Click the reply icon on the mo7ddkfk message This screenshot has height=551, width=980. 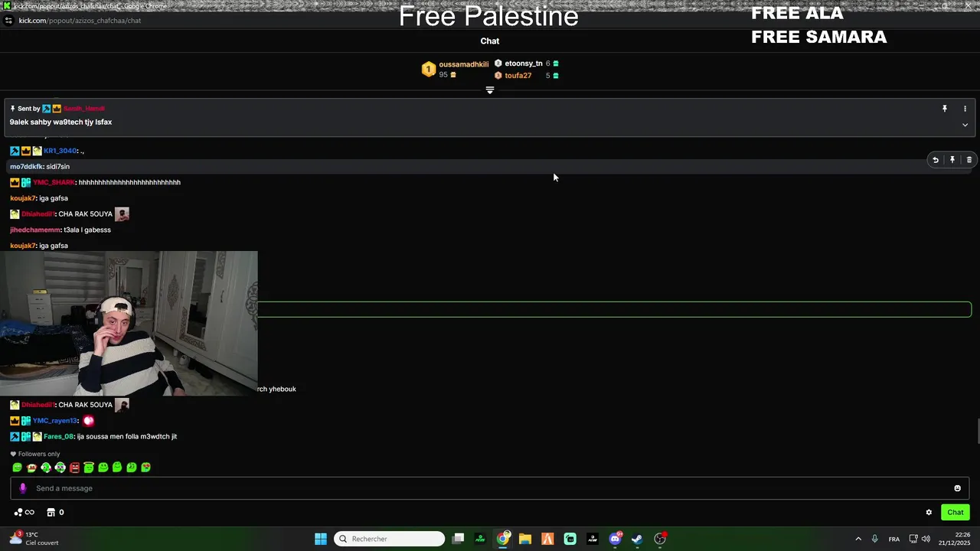click(x=935, y=160)
